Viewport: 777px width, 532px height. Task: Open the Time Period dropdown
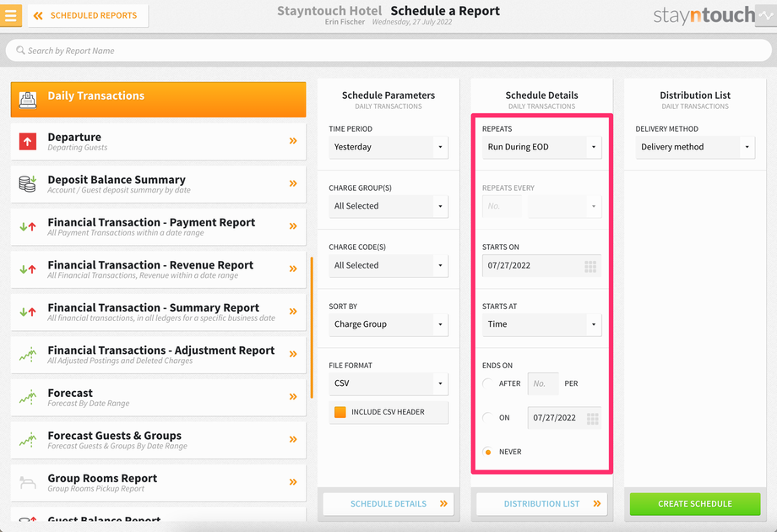tap(388, 147)
